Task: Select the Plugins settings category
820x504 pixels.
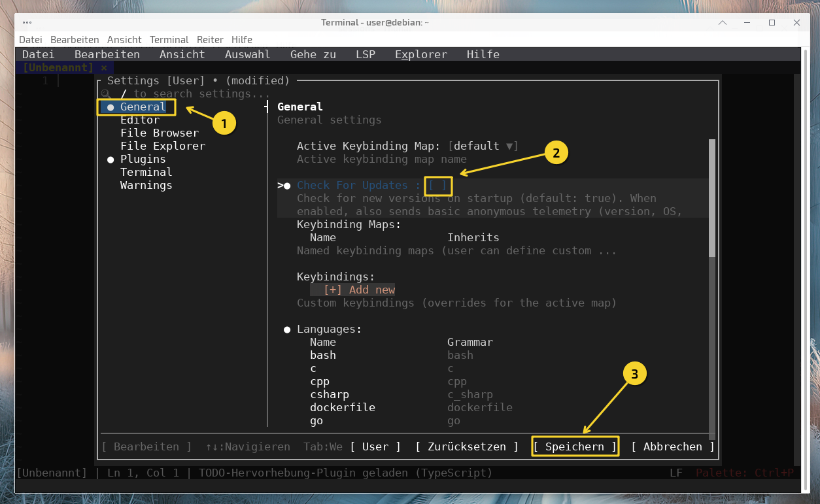Action: (x=143, y=159)
